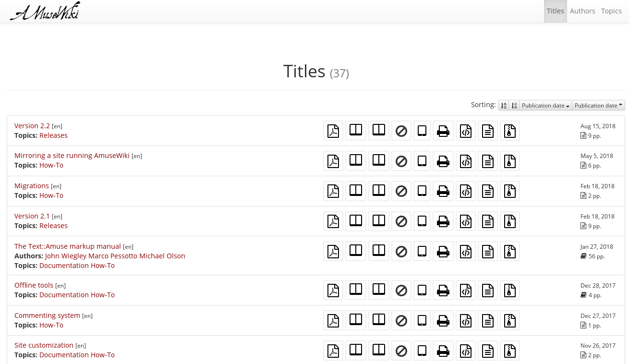Open HTML code file icon for Offline tools

(466, 290)
